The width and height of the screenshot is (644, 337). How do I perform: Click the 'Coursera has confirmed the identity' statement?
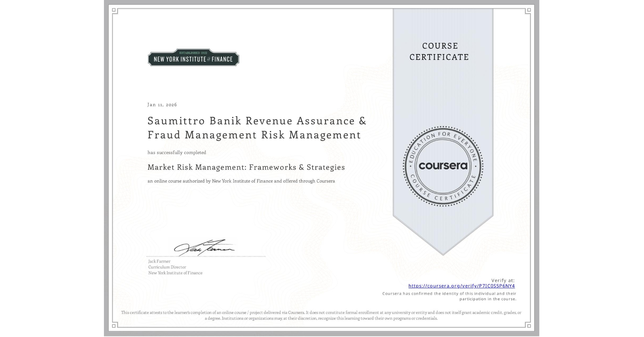pos(449,296)
